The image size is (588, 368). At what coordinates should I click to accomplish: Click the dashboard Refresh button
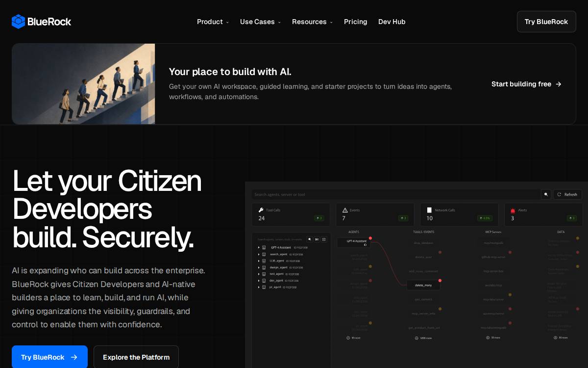pos(567,194)
